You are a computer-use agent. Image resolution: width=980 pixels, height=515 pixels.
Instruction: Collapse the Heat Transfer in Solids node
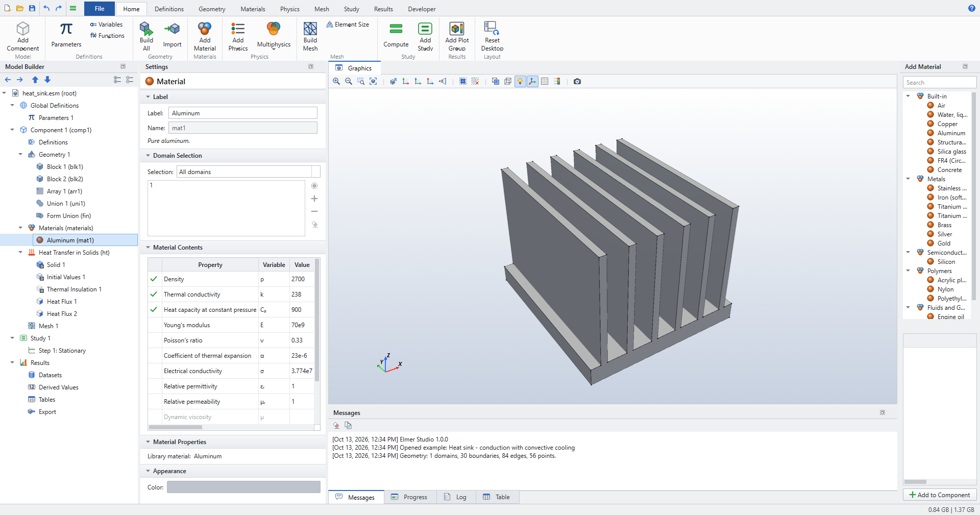point(20,253)
